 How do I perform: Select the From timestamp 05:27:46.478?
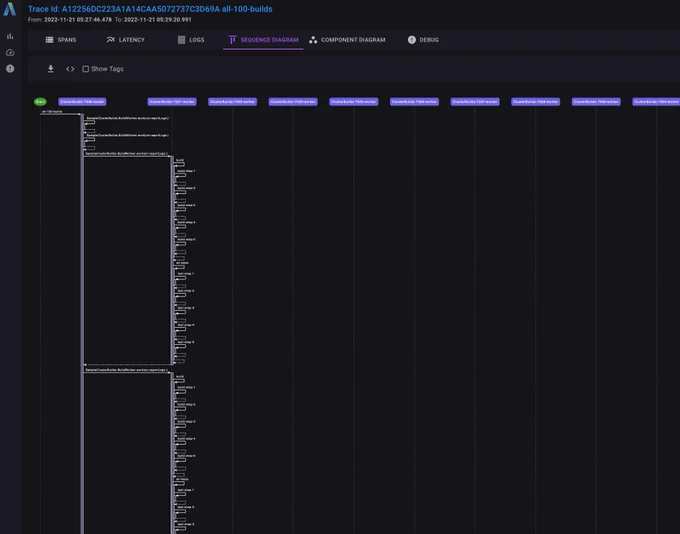(78, 20)
